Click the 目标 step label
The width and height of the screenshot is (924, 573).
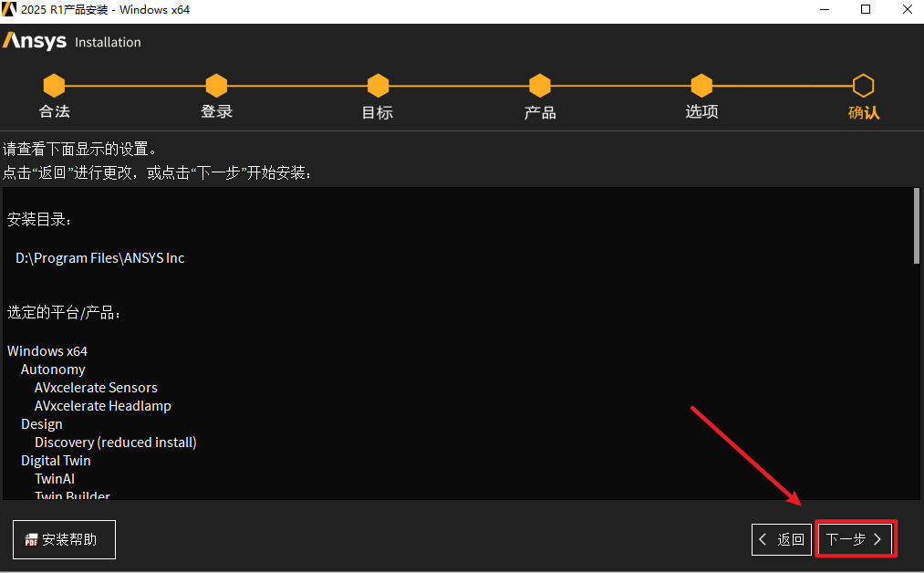coord(378,112)
